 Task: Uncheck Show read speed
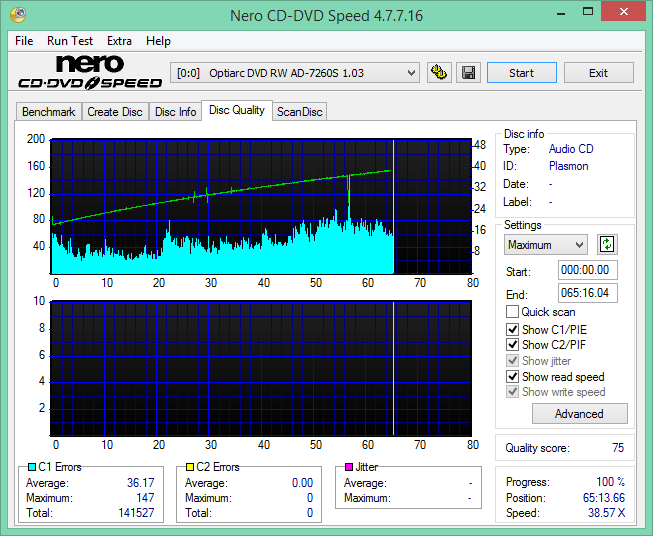point(512,376)
